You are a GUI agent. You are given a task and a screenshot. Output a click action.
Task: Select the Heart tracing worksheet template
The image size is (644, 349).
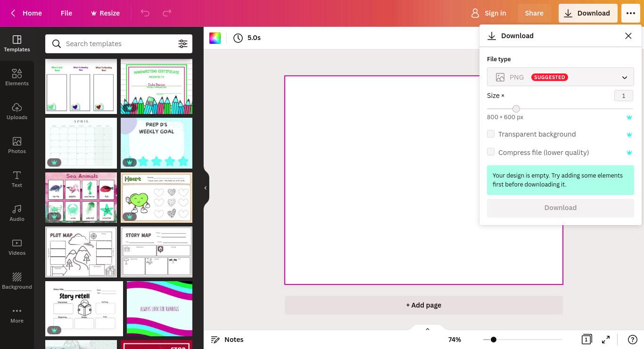tap(157, 197)
